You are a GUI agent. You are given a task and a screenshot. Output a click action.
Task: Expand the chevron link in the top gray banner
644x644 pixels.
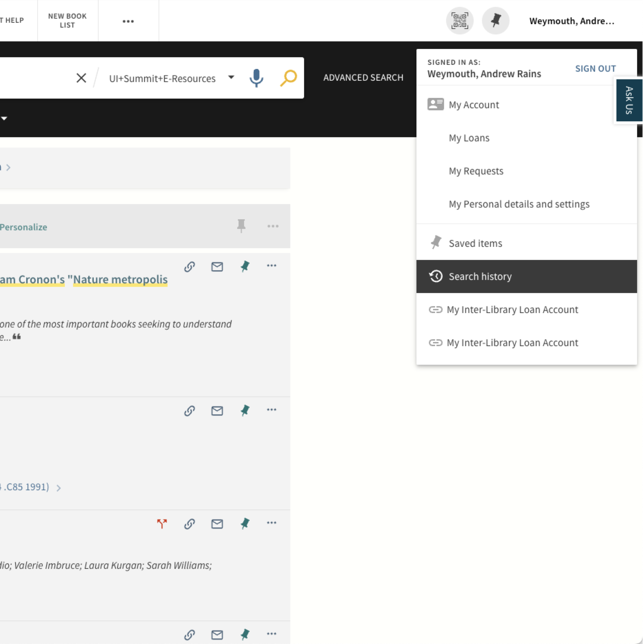point(8,168)
